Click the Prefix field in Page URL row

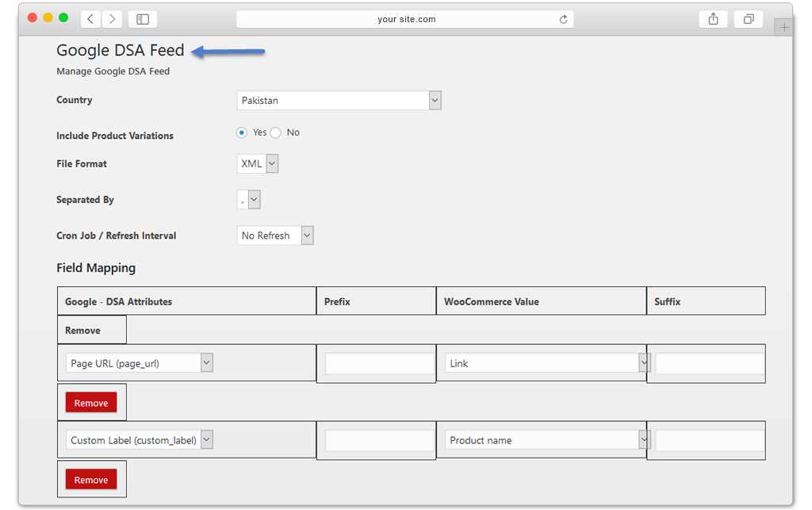click(x=379, y=364)
